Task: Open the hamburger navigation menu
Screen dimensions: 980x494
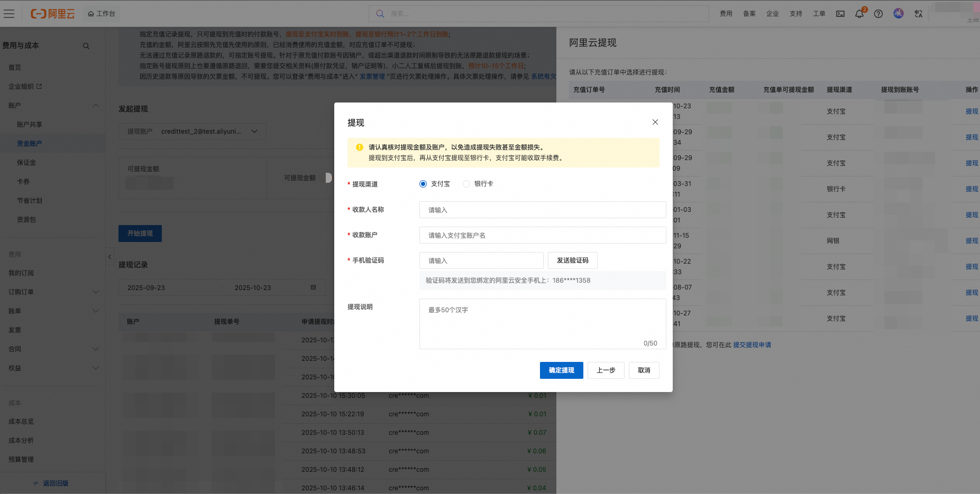Action: (9, 14)
